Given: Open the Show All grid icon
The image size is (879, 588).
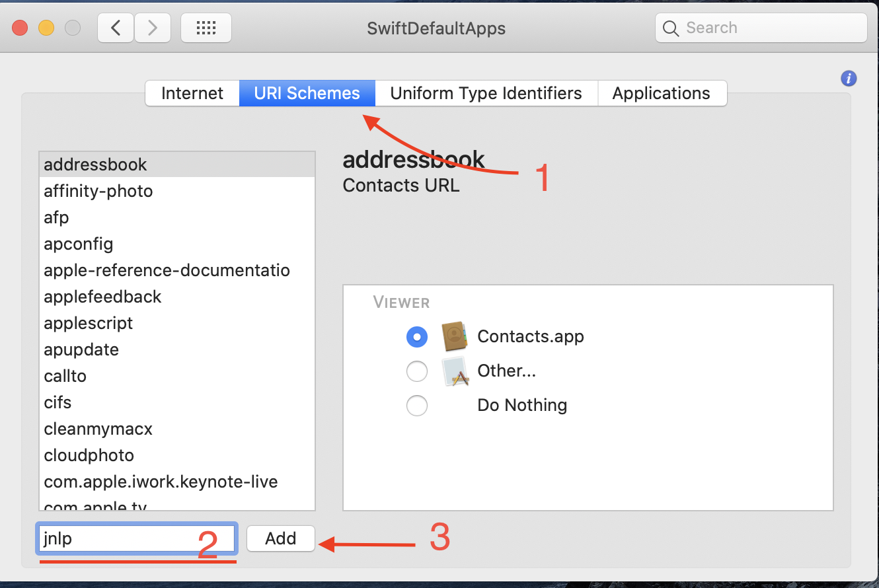Looking at the screenshot, I should pos(206,28).
